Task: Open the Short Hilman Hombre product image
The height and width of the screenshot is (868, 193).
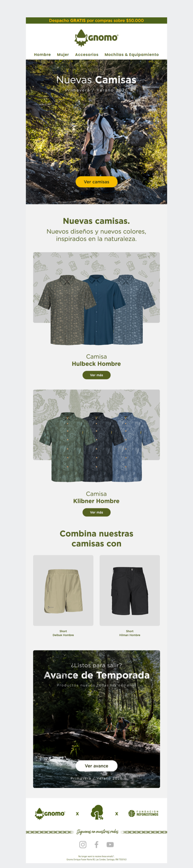Action: [x=130, y=590]
